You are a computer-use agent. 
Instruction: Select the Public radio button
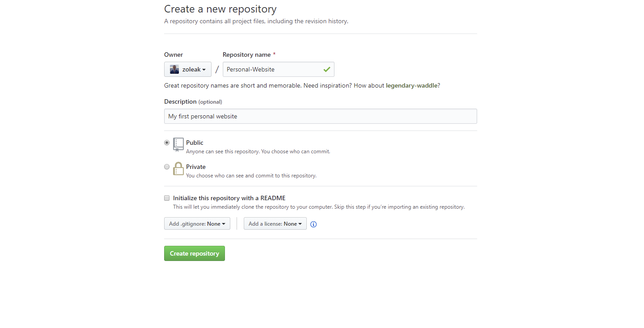167,143
